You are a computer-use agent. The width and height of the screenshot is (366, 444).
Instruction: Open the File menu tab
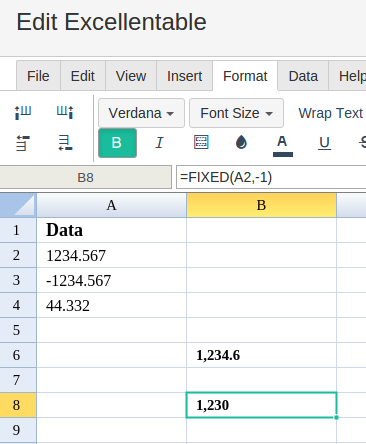point(38,76)
